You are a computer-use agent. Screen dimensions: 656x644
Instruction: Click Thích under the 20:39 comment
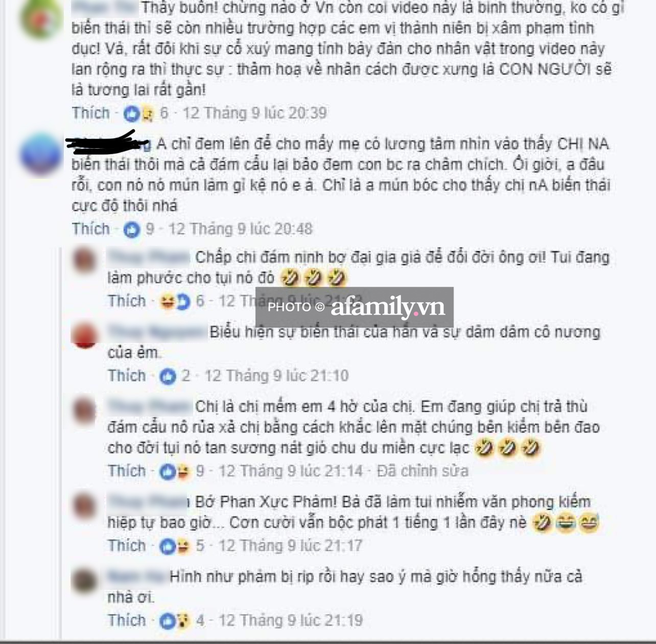[x=91, y=113]
